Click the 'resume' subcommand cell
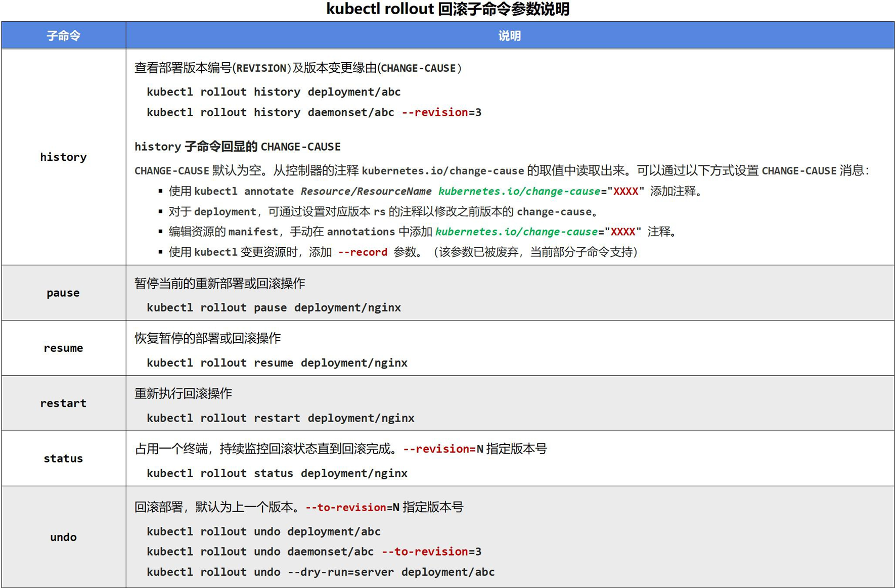896x588 pixels. [64, 348]
